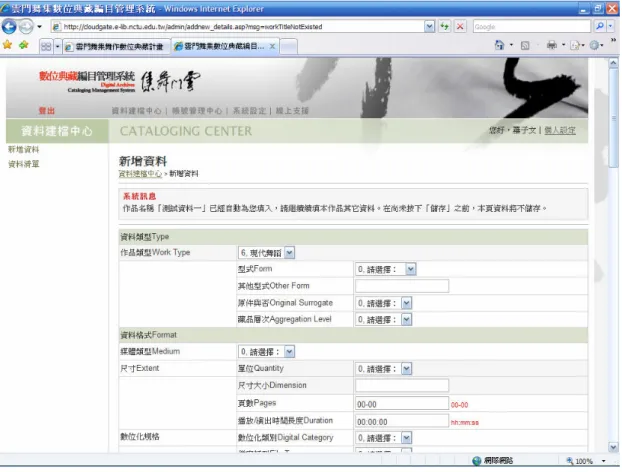This screenshot has height=472, width=622.
Task: Open the 媒體類型Medium dropdown
Action: [x=267, y=352]
